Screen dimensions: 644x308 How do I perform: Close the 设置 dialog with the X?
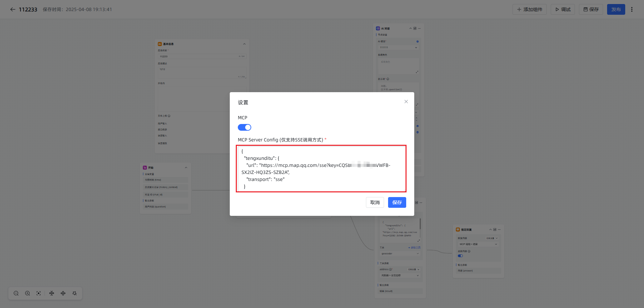406,102
